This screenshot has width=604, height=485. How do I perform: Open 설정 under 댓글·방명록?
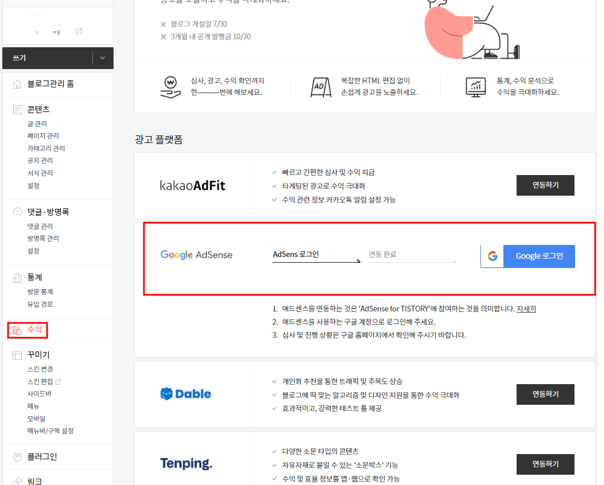(33, 251)
